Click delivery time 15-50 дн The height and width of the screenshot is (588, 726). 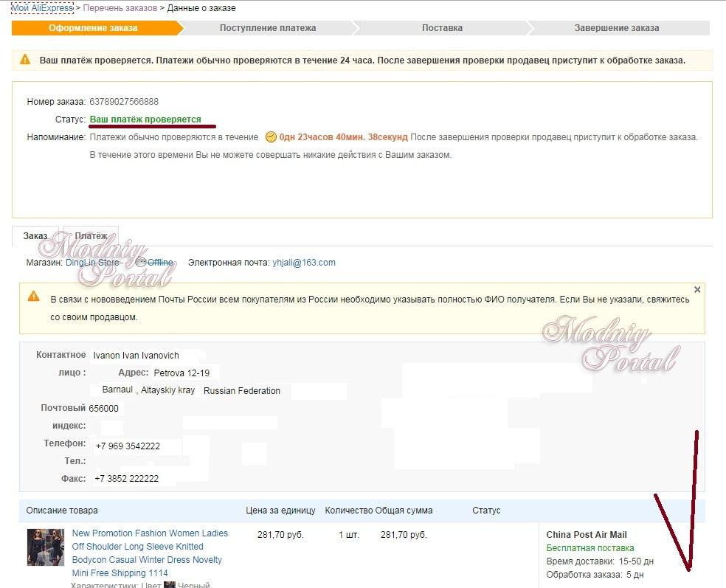pyautogui.click(x=636, y=561)
